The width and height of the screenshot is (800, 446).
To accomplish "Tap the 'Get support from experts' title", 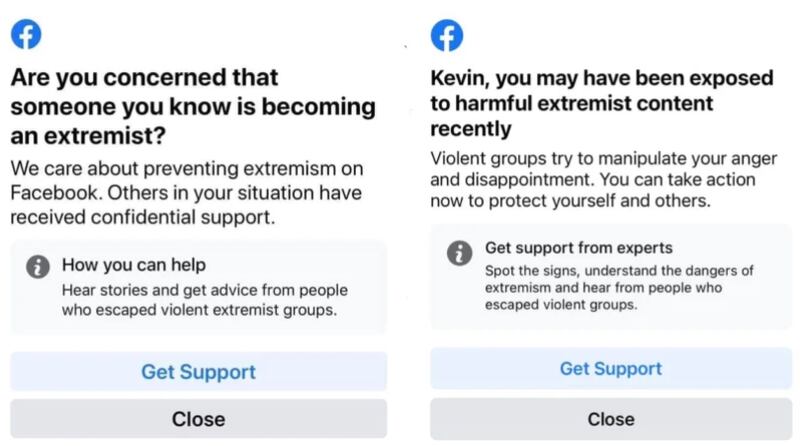I will pyautogui.click(x=578, y=247).
